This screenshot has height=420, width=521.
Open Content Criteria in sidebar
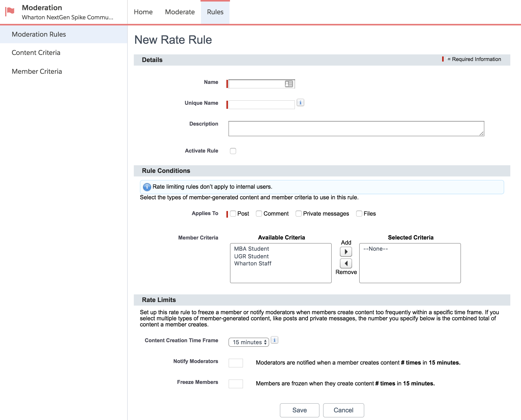tap(36, 53)
